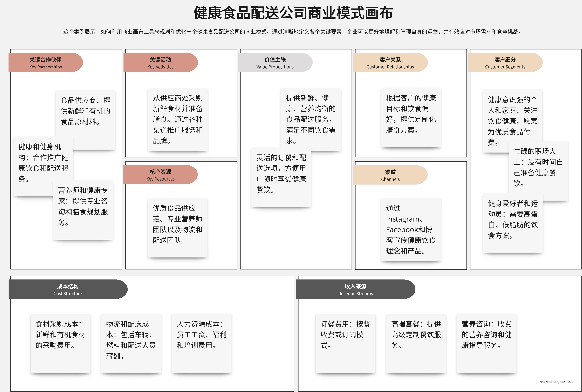Image resolution: width=582 pixels, height=392 pixels.
Task: Select the 核心资源 Key Resources label
Action: pos(160,175)
